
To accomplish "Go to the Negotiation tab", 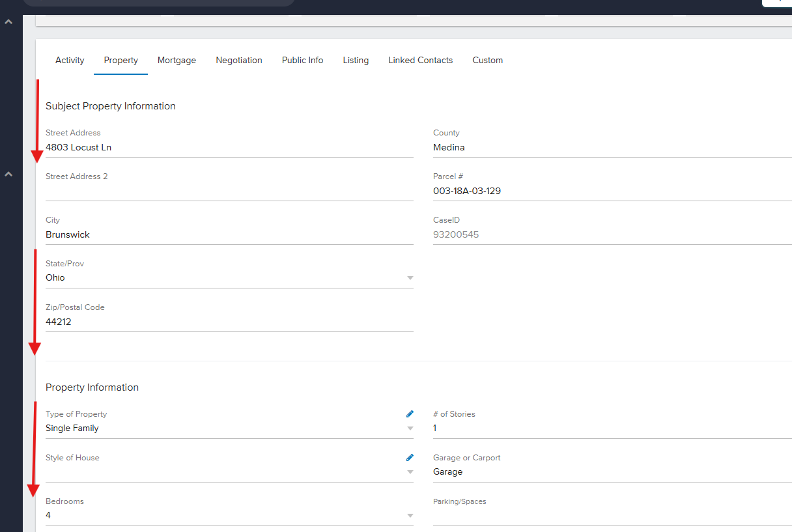I will coord(239,60).
